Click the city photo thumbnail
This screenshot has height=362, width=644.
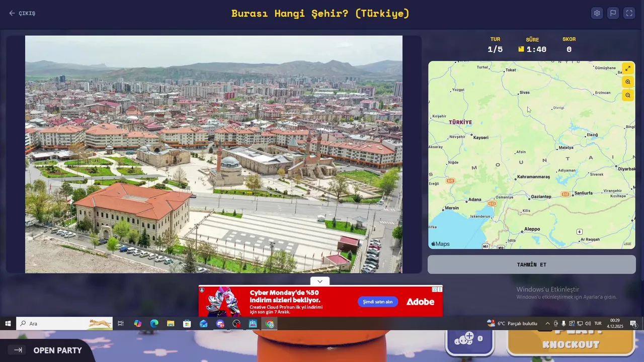[214, 154]
